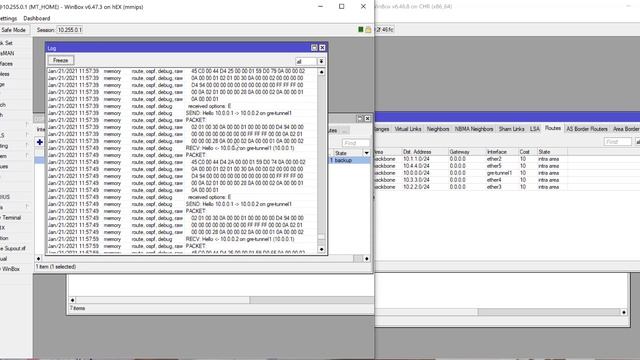The width and height of the screenshot is (640, 360).
Task: Open the State column dropdown arrow
Action: pos(366,153)
